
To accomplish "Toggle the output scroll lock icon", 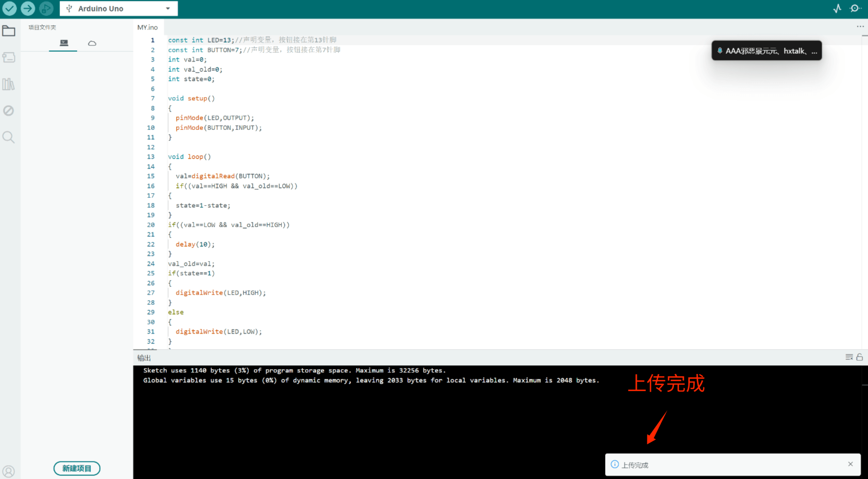I will point(859,357).
